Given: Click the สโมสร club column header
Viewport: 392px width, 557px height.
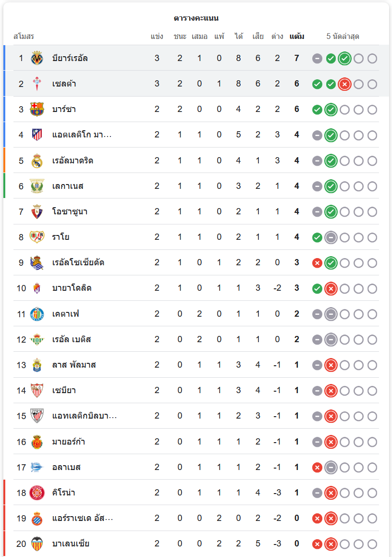Looking at the screenshot, I should [24, 37].
